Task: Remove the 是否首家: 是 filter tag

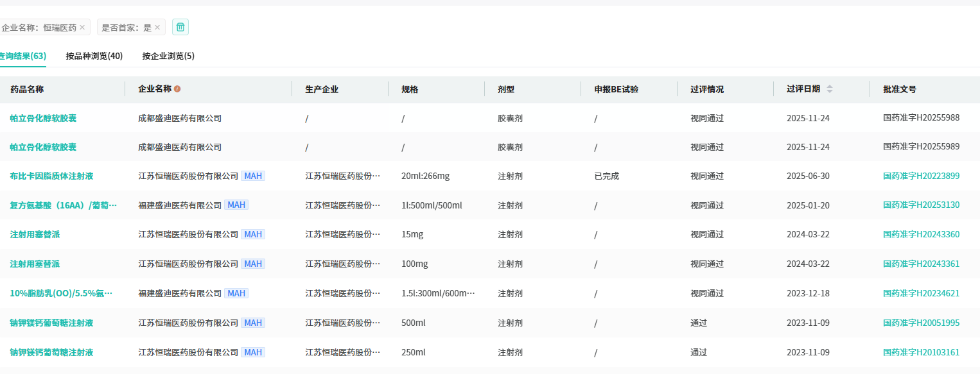Action: pyautogui.click(x=157, y=28)
